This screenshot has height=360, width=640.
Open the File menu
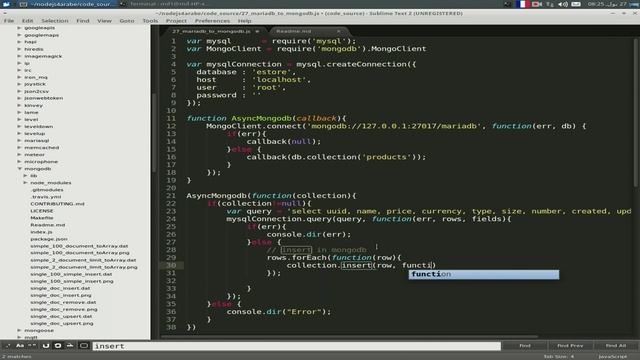click(x=9, y=20)
